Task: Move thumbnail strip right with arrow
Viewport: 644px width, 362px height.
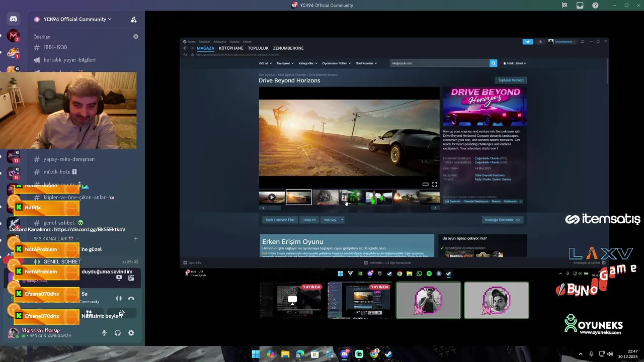Action: click(435, 208)
